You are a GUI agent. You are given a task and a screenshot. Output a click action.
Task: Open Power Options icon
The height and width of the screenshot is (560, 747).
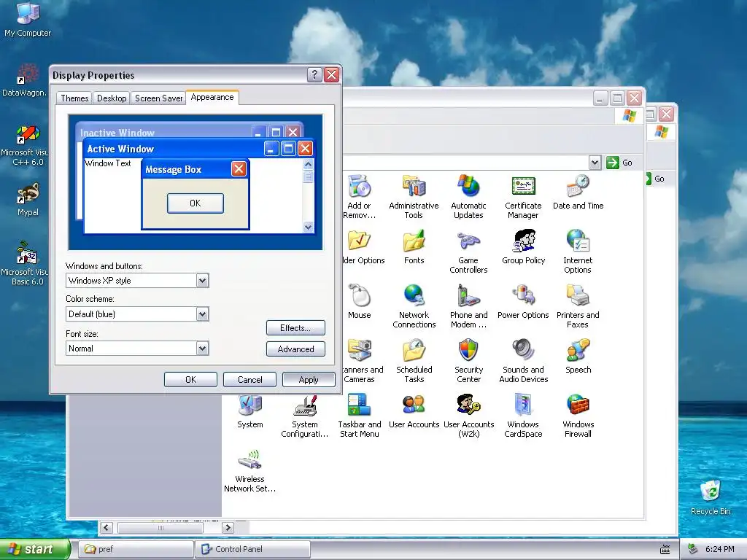tap(523, 295)
